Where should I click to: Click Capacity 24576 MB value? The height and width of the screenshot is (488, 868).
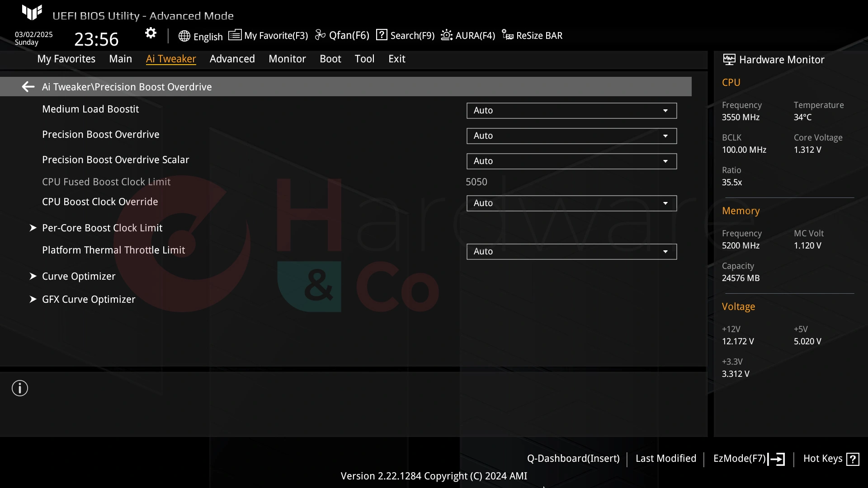tap(741, 278)
